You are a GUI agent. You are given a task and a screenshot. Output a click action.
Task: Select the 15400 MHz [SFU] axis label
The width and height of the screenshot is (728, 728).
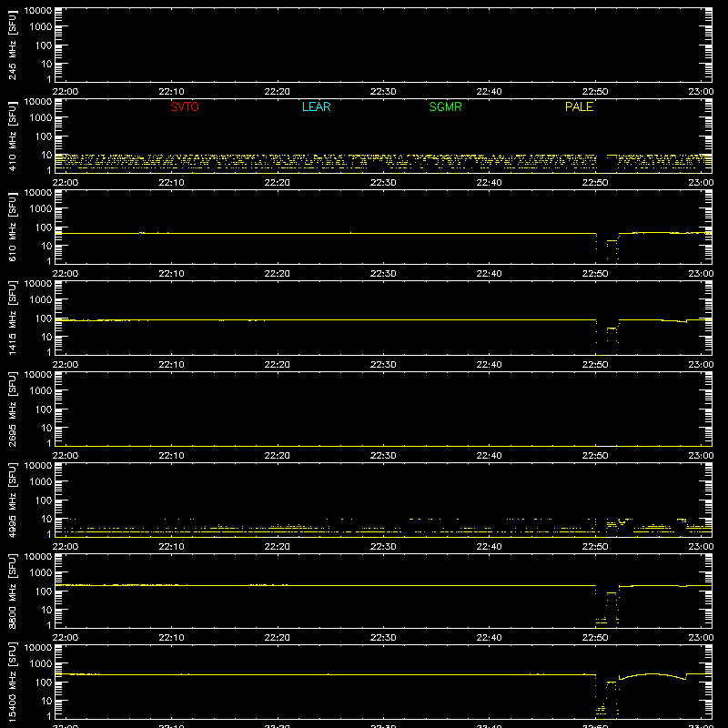pos(12,682)
